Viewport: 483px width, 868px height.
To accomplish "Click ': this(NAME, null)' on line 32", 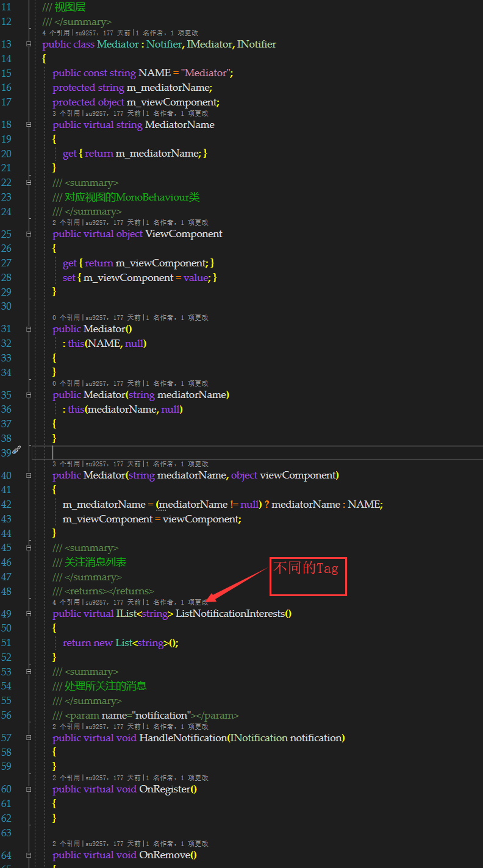I will (x=104, y=343).
